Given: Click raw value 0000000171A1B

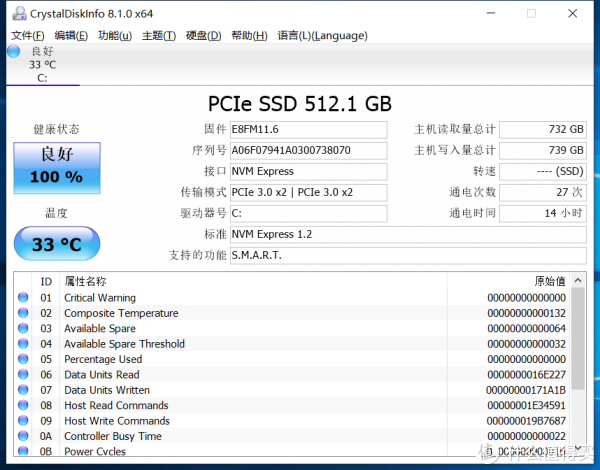Looking at the screenshot, I should (x=526, y=390).
